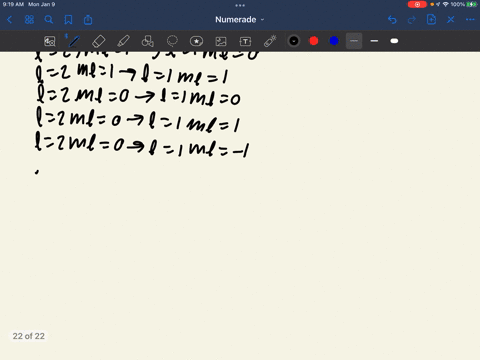
Task: Open the share and export menu
Action: [x=88, y=20]
